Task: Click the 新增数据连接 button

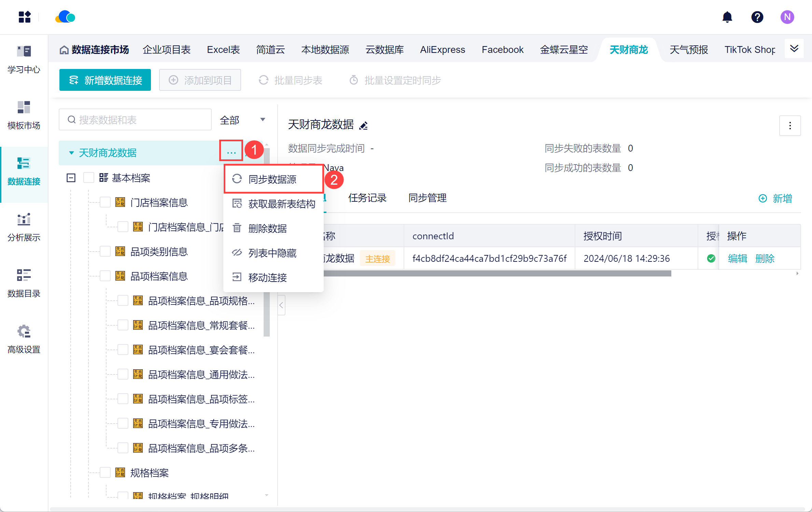Action: tap(105, 80)
